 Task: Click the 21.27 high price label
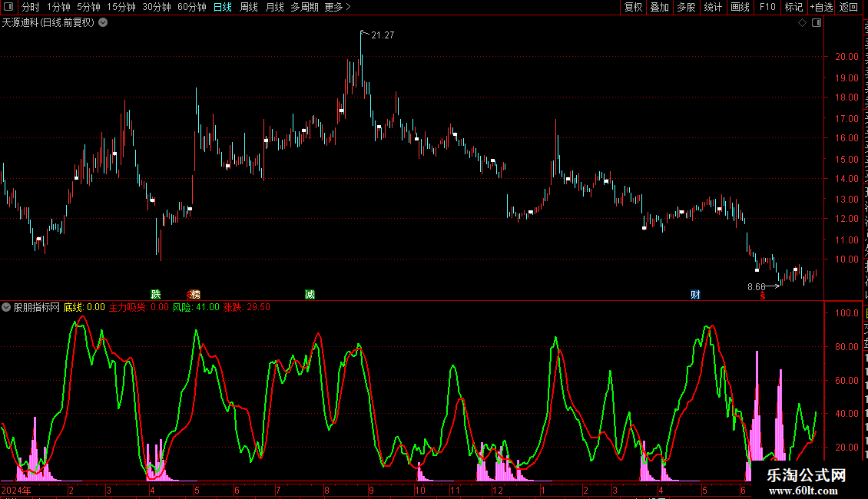coord(383,35)
